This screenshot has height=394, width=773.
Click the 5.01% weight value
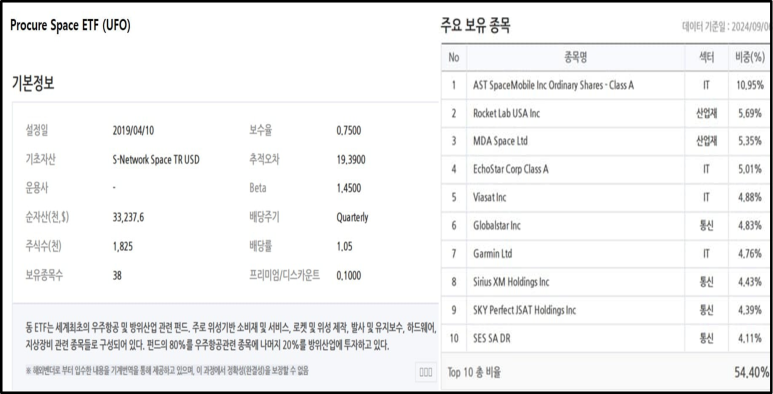pyautogui.click(x=751, y=170)
